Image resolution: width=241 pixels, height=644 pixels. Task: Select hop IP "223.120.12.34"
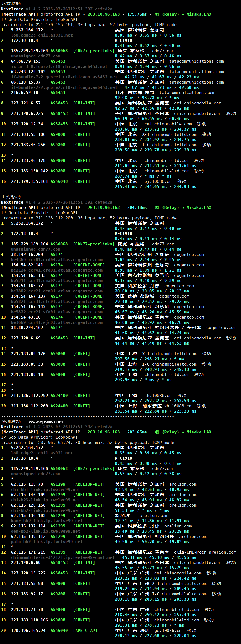[27, 124]
